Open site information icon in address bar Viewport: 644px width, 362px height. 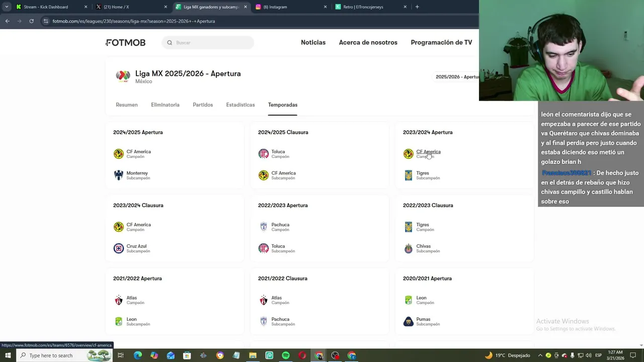click(x=46, y=21)
